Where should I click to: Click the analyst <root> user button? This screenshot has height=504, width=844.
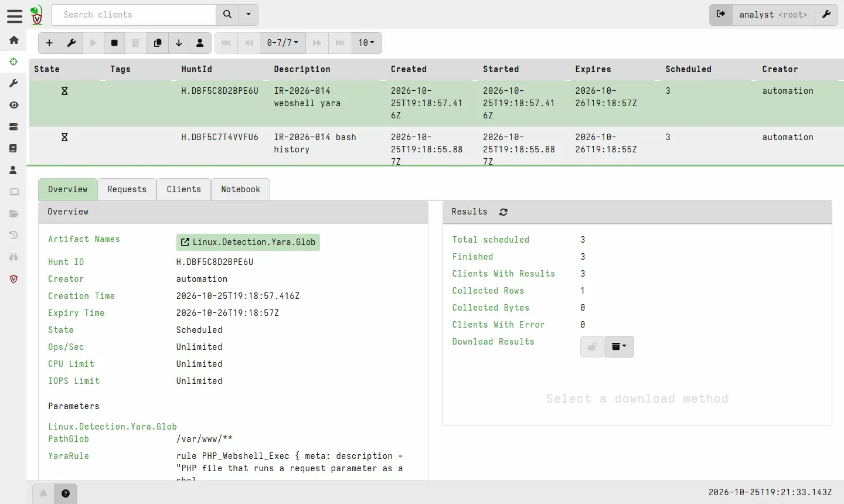[773, 15]
